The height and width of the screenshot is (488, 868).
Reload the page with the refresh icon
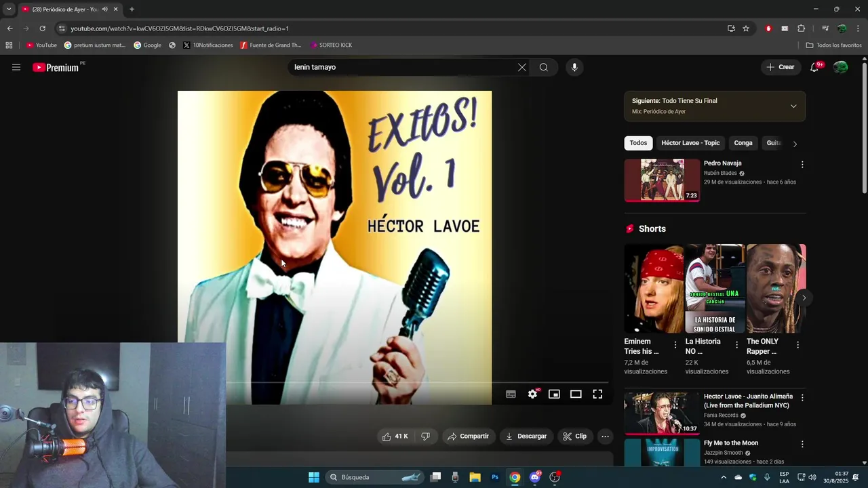(x=42, y=28)
